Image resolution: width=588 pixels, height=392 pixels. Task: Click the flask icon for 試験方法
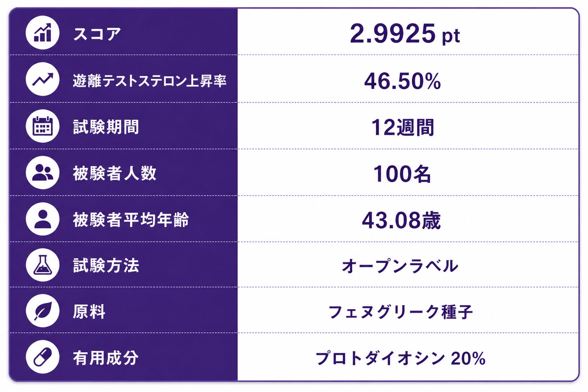pyautogui.click(x=42, y=265)
